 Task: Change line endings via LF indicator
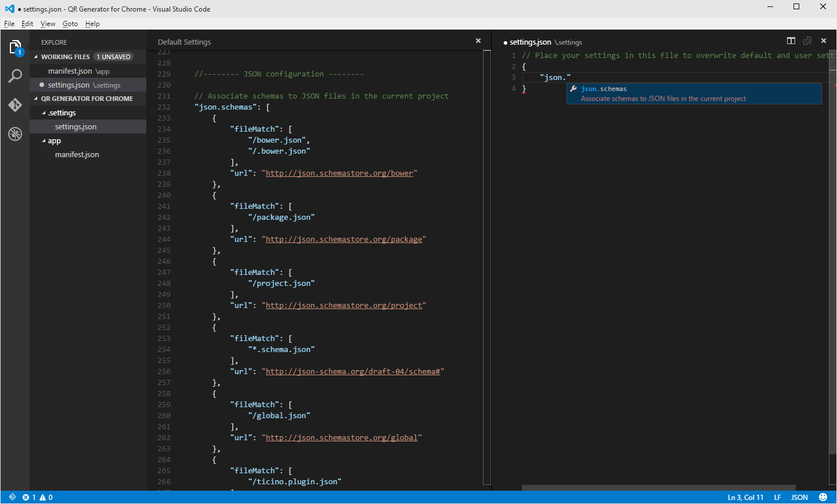pos(777,497)
